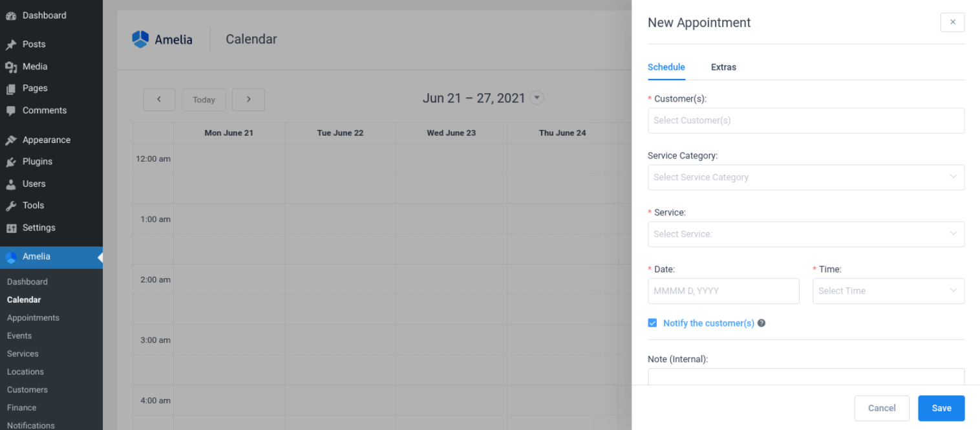980x430 pixels.
Task: Click the Appearance paintbrush menu item
Action: [46, 140]
